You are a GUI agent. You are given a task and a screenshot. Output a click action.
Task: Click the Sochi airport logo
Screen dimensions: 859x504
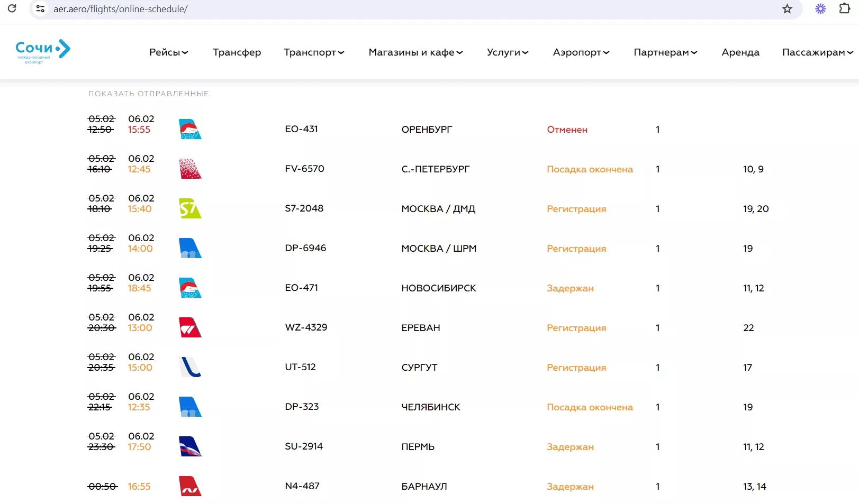pos(42,51)
